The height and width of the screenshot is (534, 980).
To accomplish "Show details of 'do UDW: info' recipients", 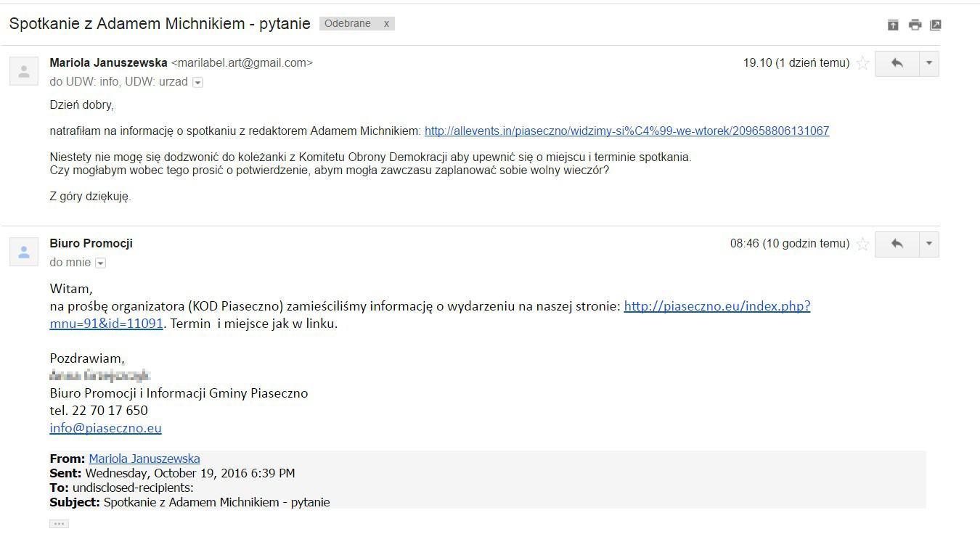I will point(197,83).
